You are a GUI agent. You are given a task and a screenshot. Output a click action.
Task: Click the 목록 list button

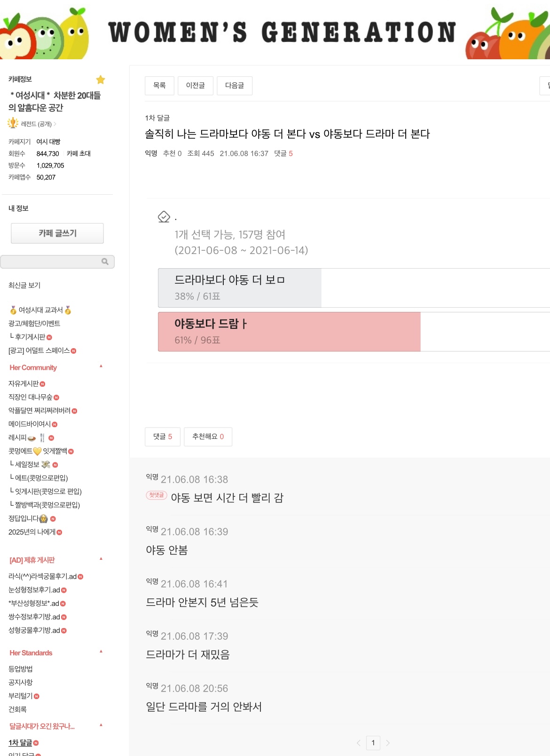pos(159,86)
